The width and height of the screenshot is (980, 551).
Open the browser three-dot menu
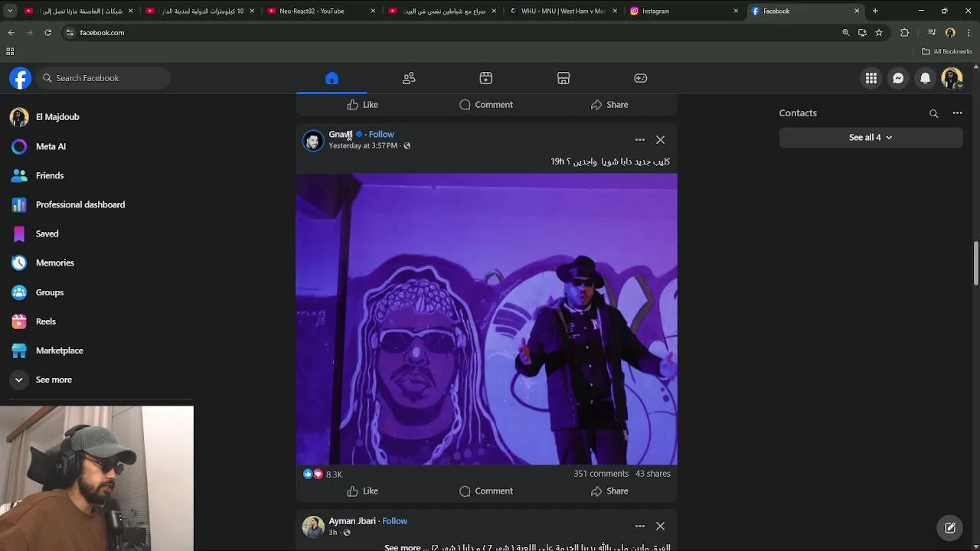click(x=969, y=33)
